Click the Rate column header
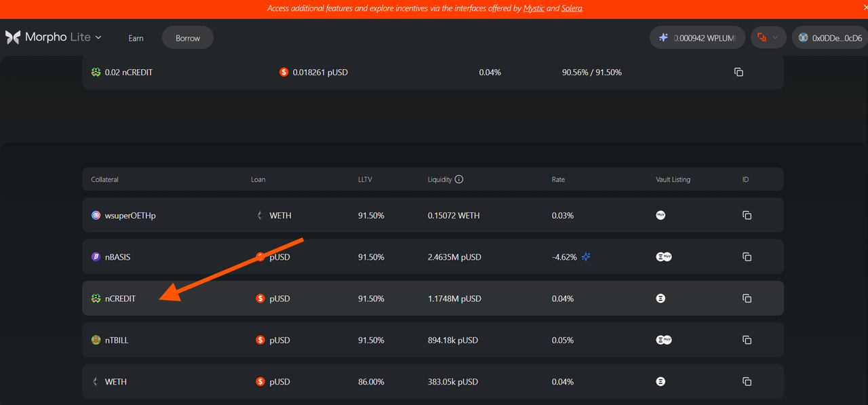This screenshot has width=868, height=405. click(558, 180)
